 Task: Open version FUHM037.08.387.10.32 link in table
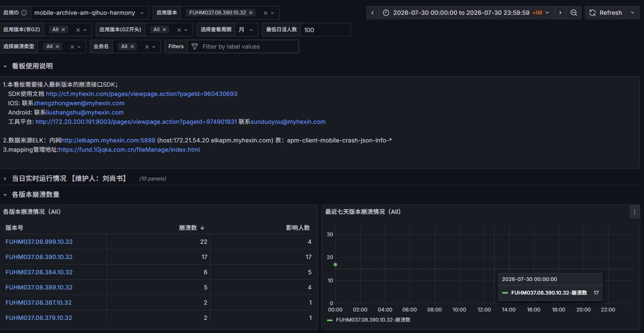tap(38, 303)
